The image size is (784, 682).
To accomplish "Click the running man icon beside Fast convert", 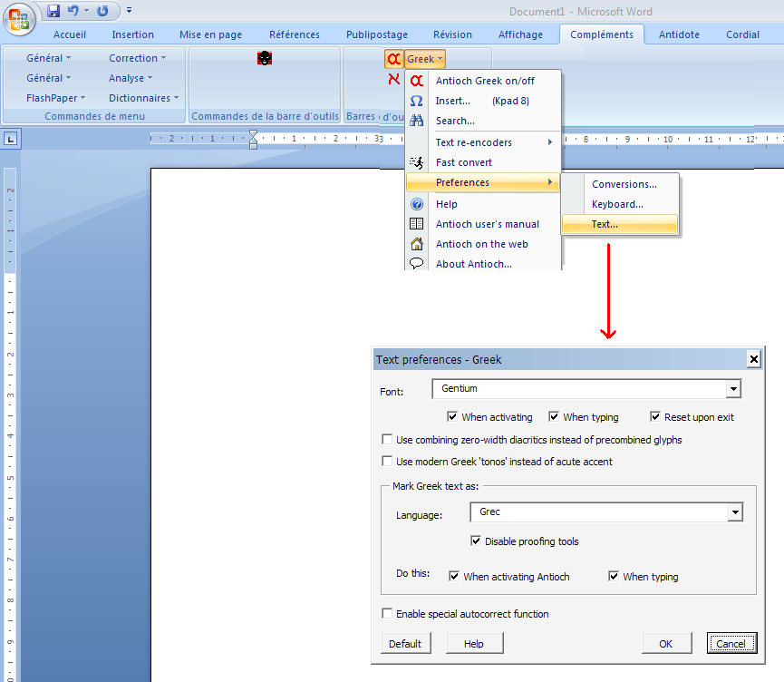I will click(x=417, y=162).
